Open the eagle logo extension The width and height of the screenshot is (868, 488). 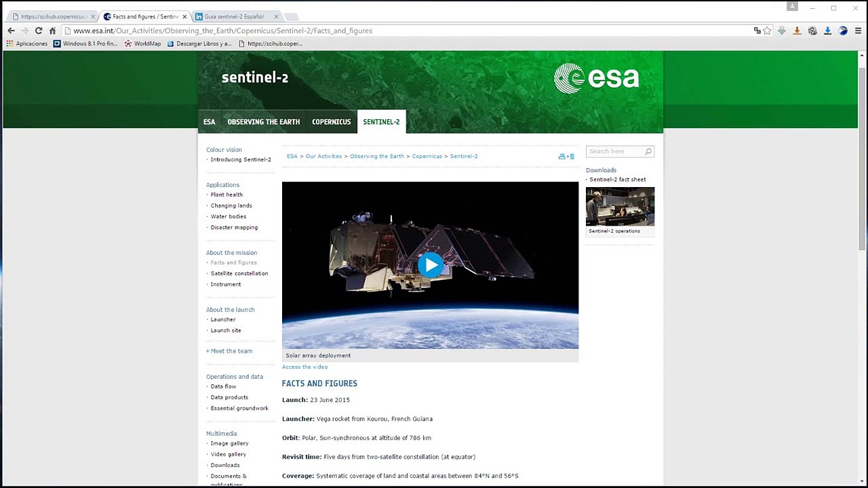843,30
